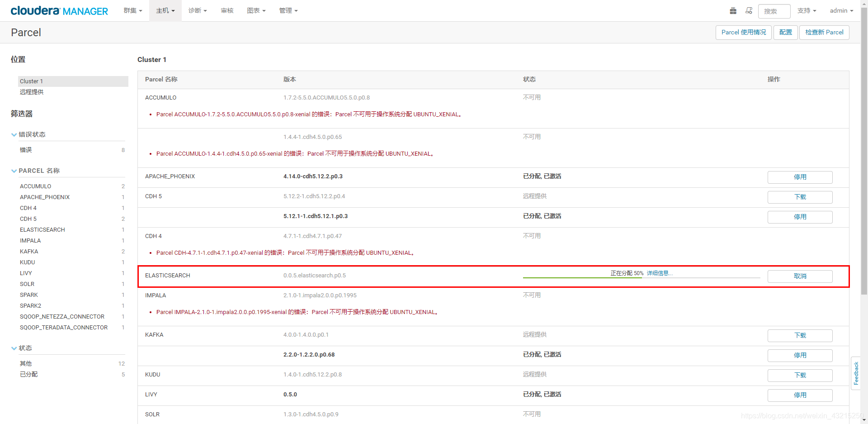Open the 主机 dropdown menu
Image resolution: width=868 pixels, height=424 pixels.
coord(165,10)
